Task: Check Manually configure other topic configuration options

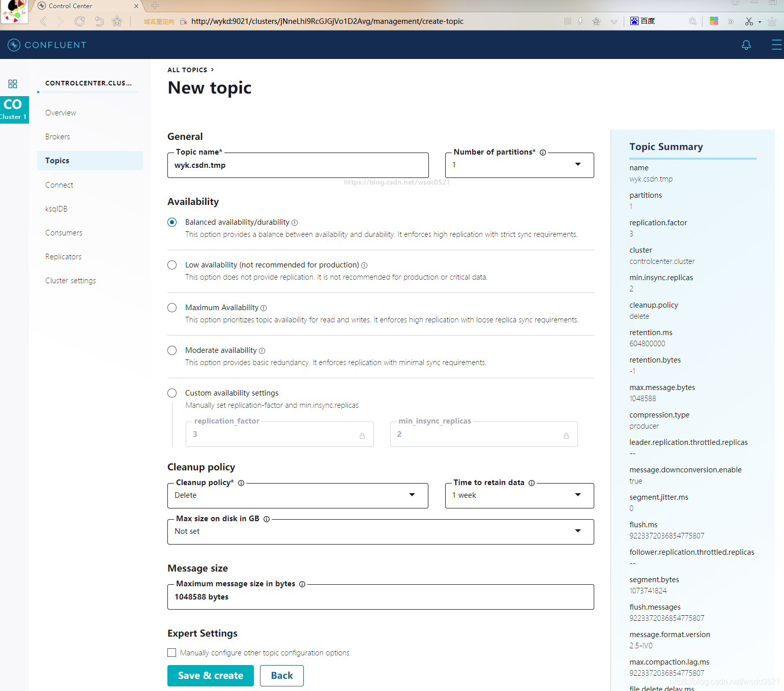Action: (172, 653)
